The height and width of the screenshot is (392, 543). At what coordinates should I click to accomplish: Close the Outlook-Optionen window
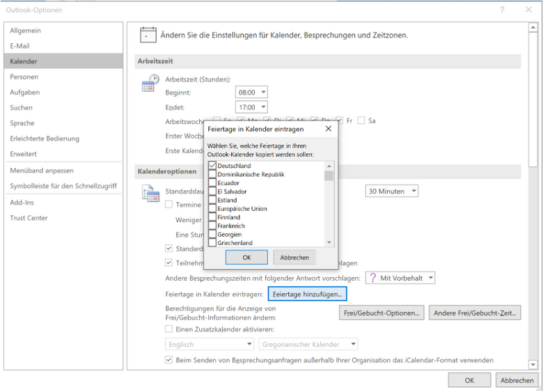pyautogui.click(x=528, y=10)
